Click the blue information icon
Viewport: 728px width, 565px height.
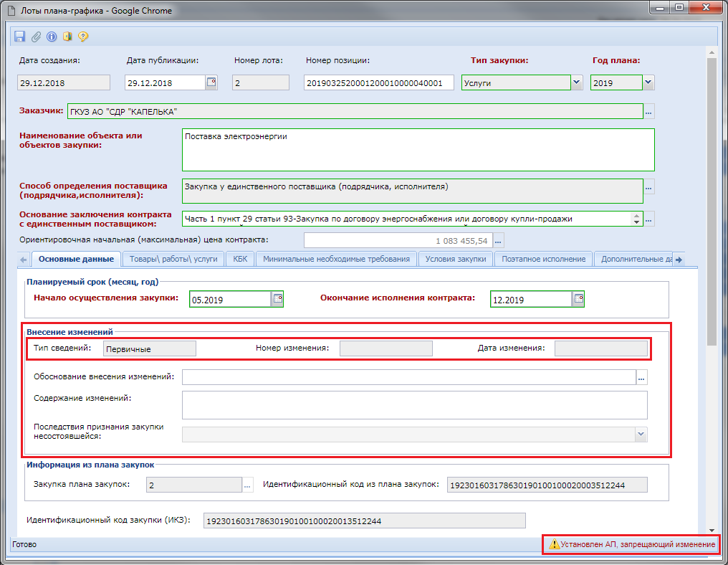coord(52,37)
